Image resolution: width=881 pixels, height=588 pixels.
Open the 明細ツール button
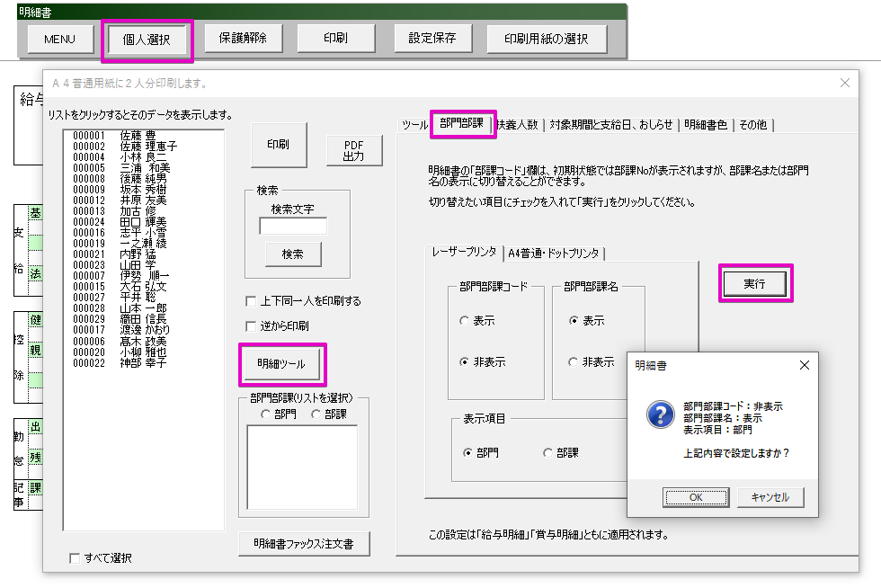281,364
